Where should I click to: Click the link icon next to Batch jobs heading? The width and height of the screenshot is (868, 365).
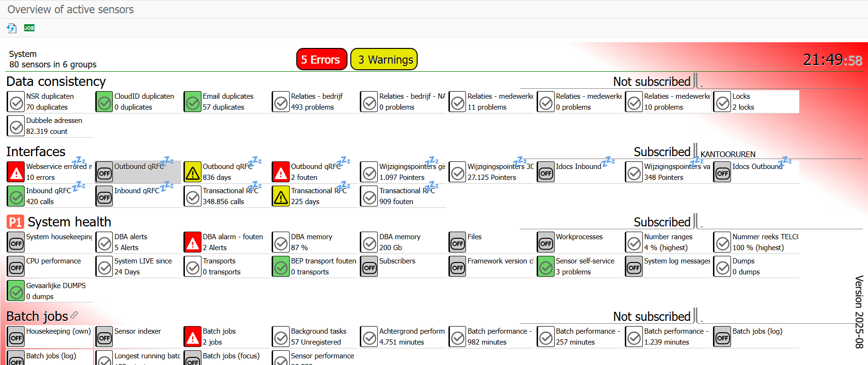[74, 315]
